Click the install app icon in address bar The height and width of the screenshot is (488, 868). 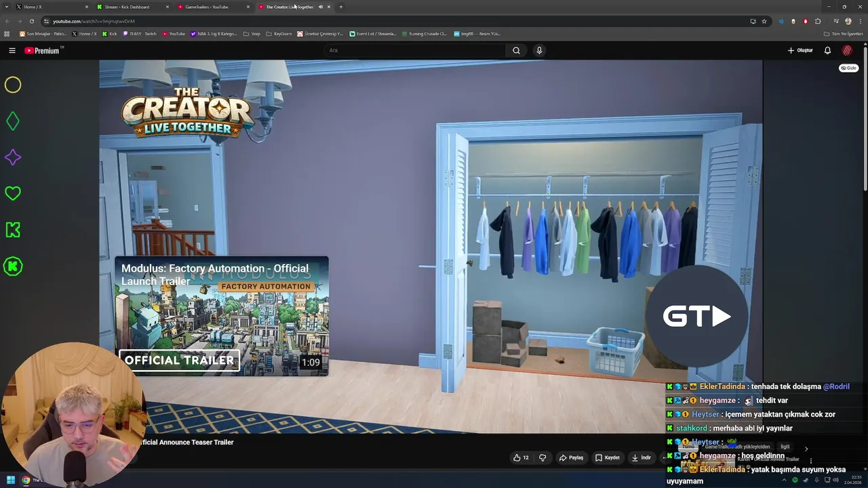tap(753, 21)
